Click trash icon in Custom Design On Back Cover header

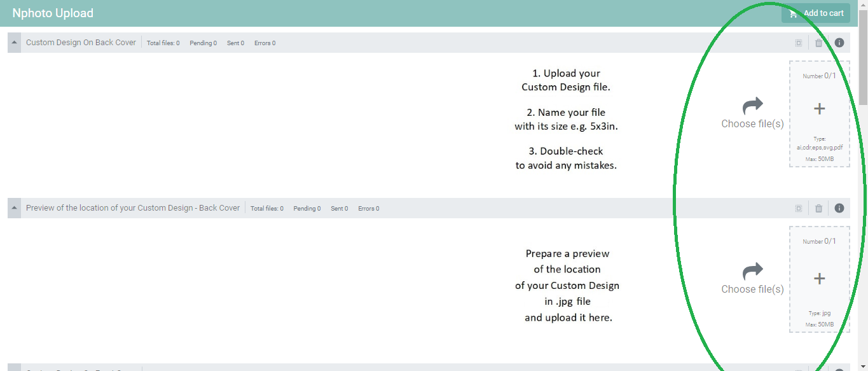(x=818, y=43)
